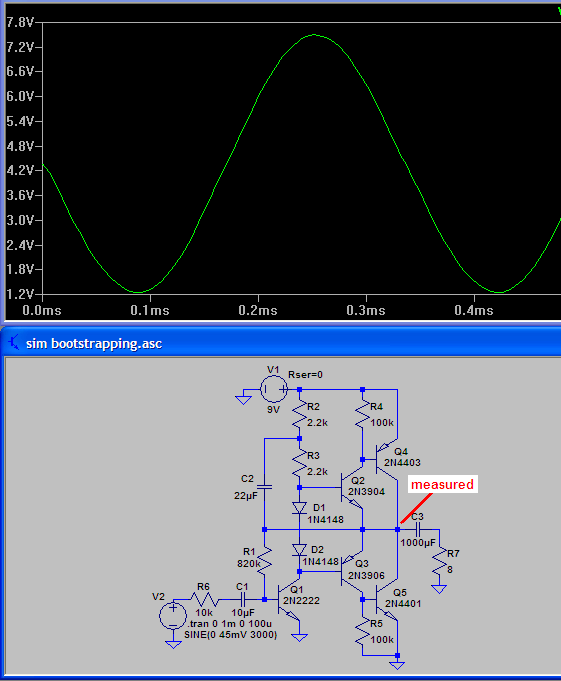Click the Q4 2N4403 transistor symbol
561x681 pixels.
pyautogui.click(x=386, y=460)
